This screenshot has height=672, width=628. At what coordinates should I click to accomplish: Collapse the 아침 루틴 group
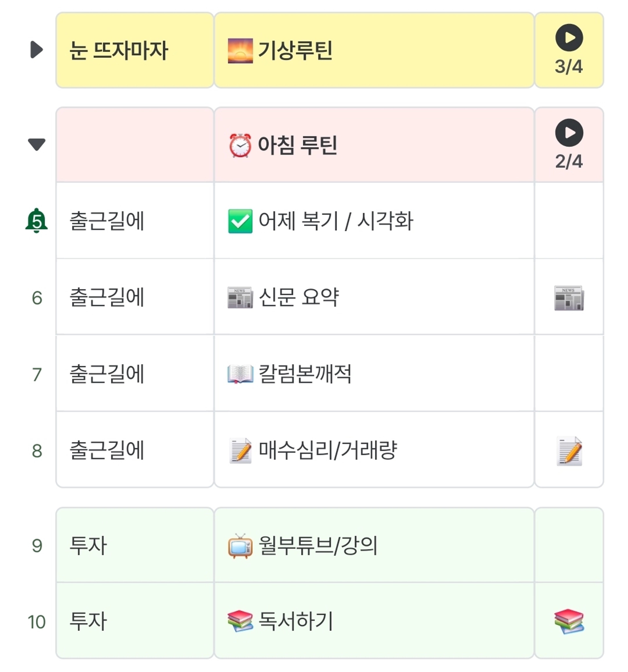36,144
